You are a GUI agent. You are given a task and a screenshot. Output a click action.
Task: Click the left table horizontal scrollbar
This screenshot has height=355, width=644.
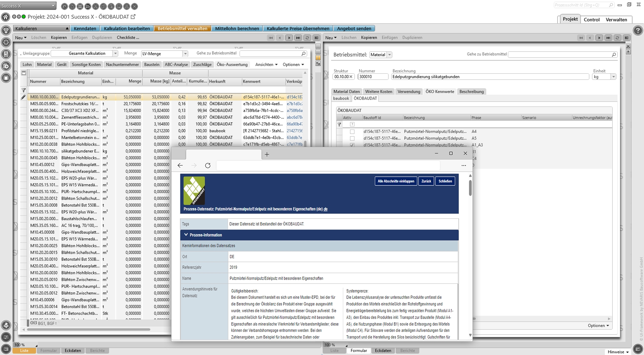(89, 330)
